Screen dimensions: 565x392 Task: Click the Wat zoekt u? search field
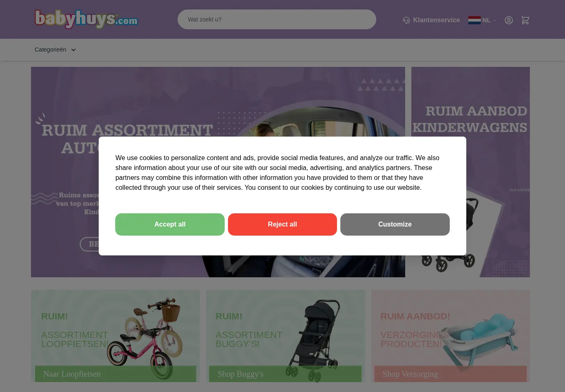(x=277, y=19)
